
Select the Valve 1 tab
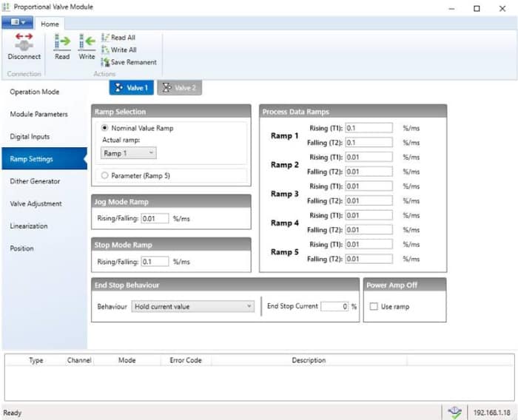(131, 88)
